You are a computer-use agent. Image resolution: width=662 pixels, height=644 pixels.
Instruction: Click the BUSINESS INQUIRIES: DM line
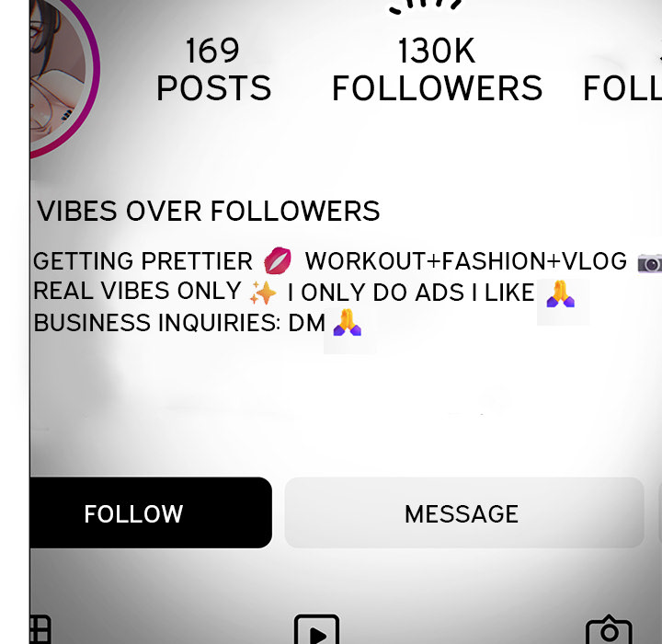(179, 323)
